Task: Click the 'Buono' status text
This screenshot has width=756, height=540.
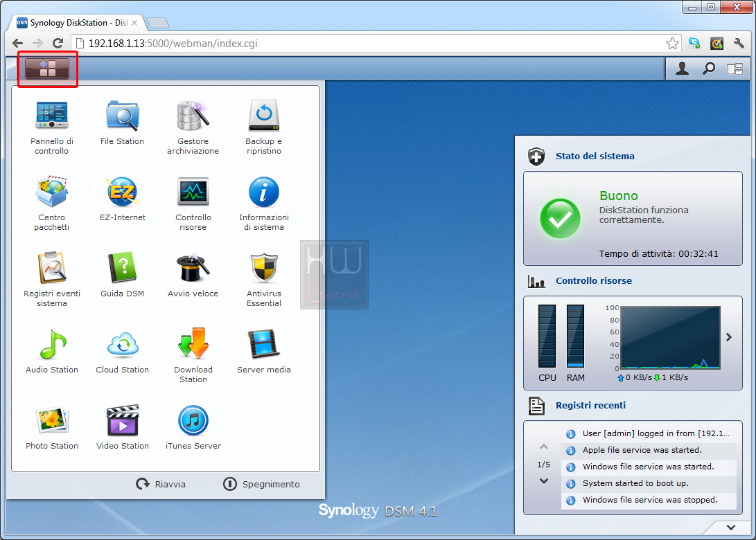Action: (x=619, y=195)
